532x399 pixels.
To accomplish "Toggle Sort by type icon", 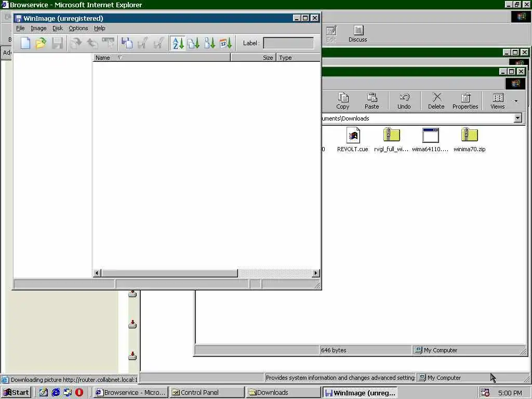I will 194,43.
